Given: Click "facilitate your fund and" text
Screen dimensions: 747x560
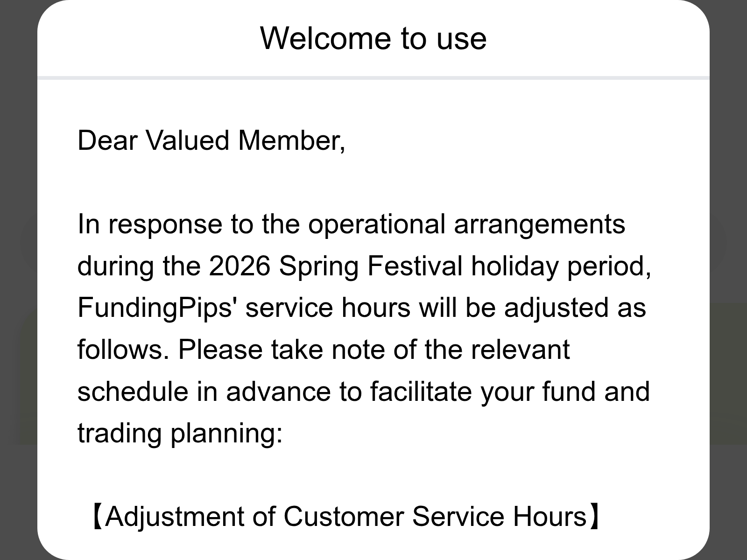Looking at the screenshot, I should click(509, 391).
